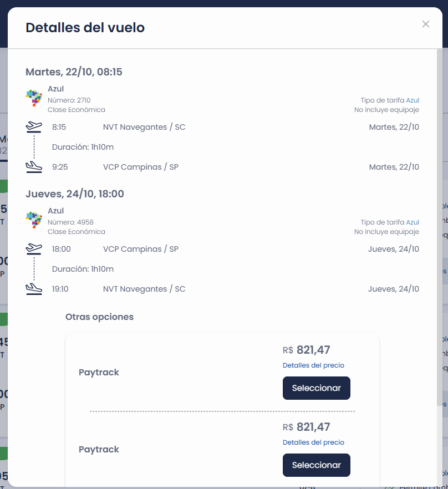Click landing plane icon at 19:10
Screen dimensions: 448x489
click(x=34, y=289)
